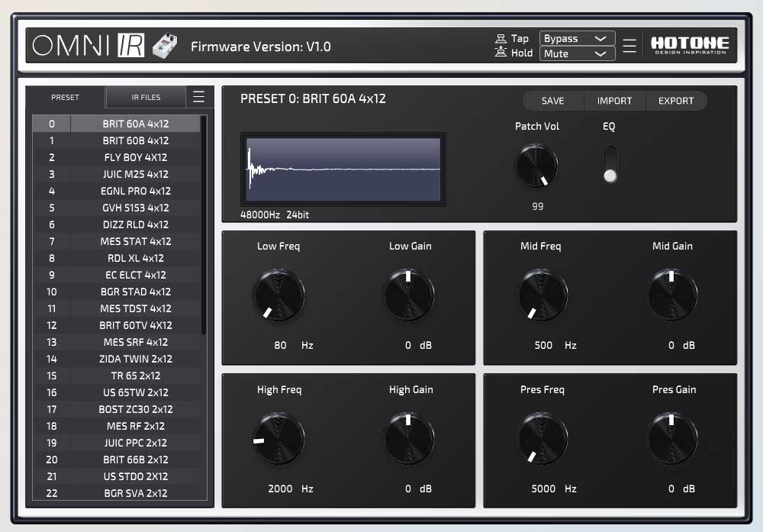Click the IMPORT button
This screenshot has height=532, width=763.
click(614, 101)
